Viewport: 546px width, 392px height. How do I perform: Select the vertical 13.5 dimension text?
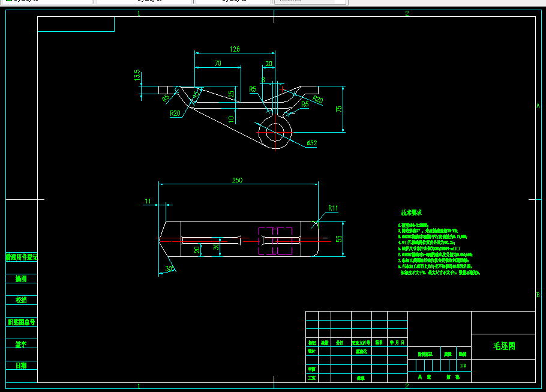[137, 75]
